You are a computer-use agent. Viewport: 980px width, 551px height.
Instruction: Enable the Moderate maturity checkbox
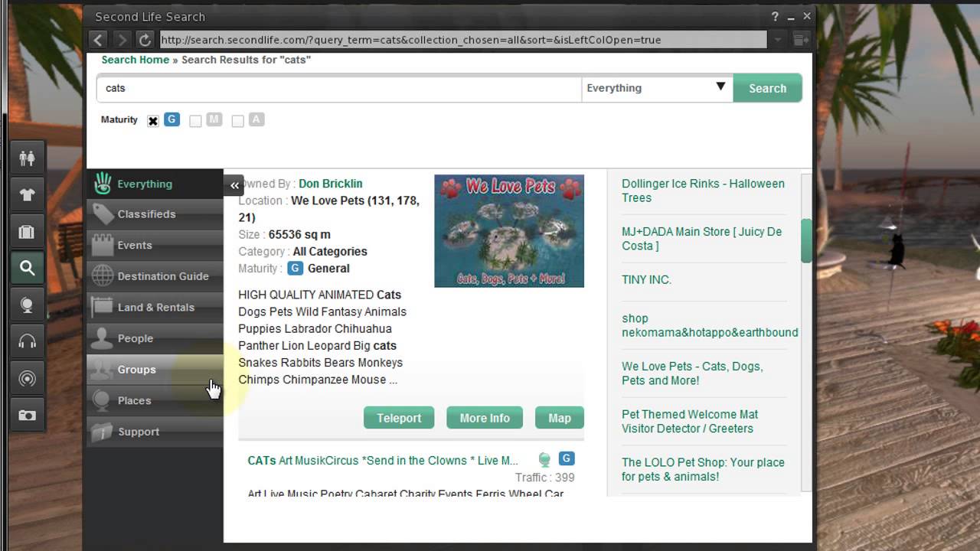pyautogui.click(x=195, y=121)
